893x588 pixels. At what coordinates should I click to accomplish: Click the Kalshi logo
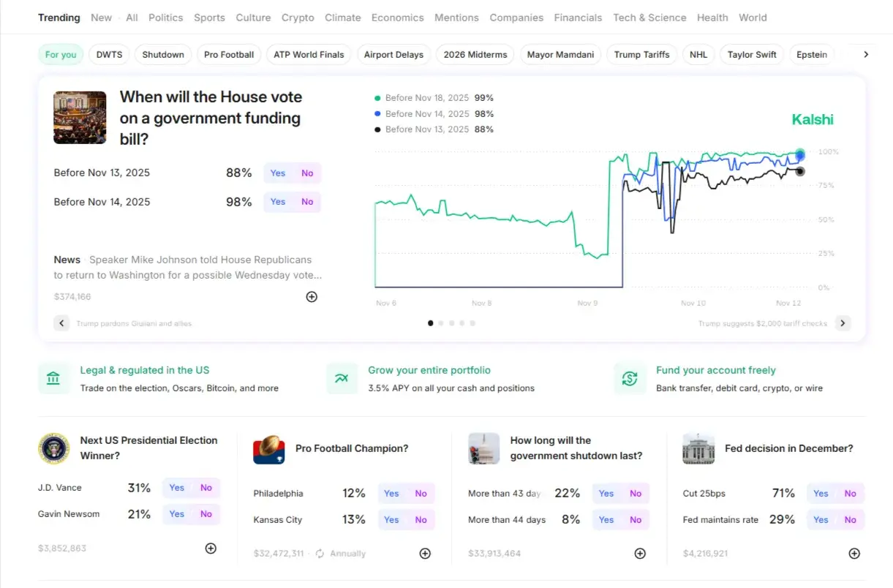click(812, 119)
